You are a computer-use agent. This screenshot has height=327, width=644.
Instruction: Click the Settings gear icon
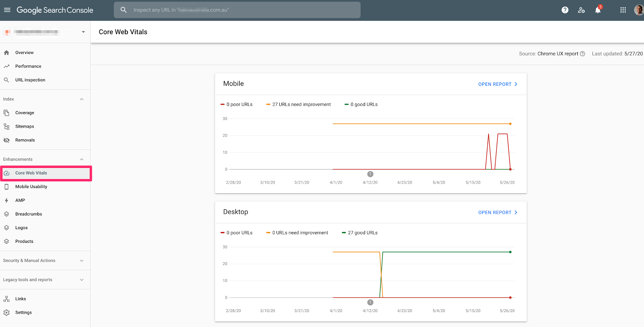6,313
